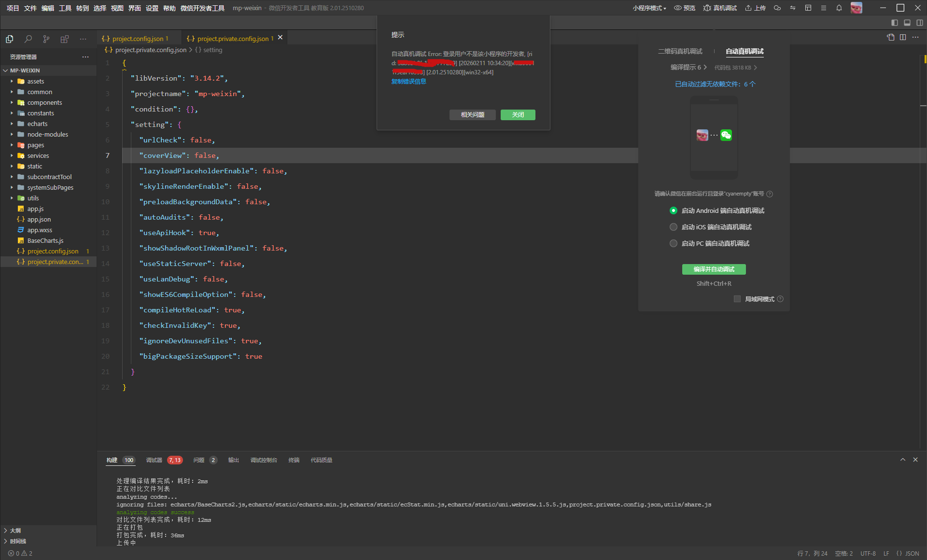Close the error prompt dialog
The image size is (927, 560).
[x=518, y=115]
